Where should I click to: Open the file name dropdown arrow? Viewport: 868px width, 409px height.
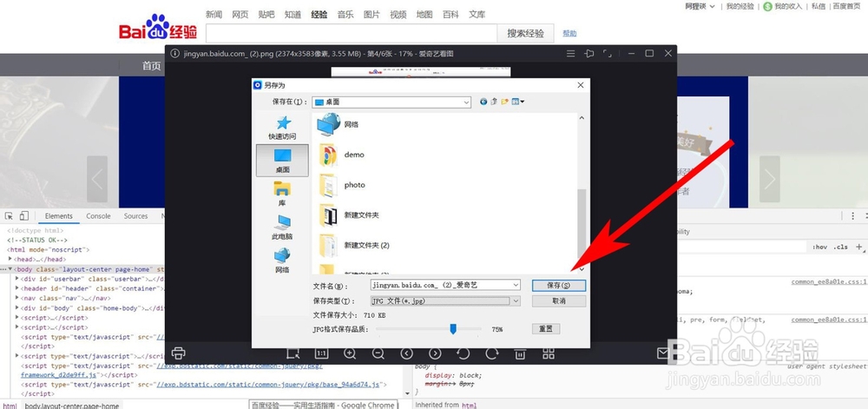click(516, 285)
